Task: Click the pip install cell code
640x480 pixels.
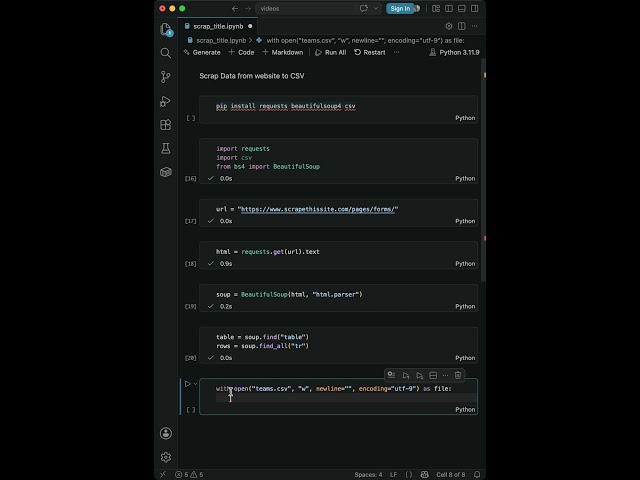Action: (x=286, y=106)
